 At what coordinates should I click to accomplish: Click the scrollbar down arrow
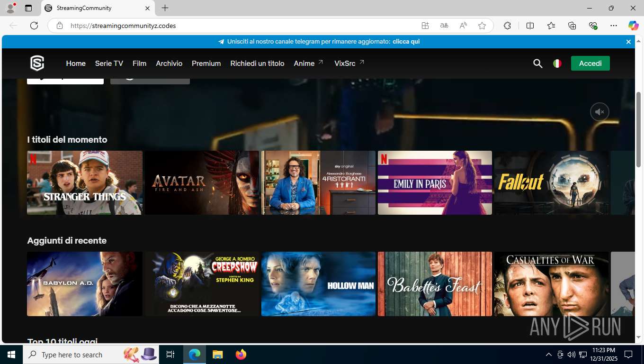(x=638, y=337)
